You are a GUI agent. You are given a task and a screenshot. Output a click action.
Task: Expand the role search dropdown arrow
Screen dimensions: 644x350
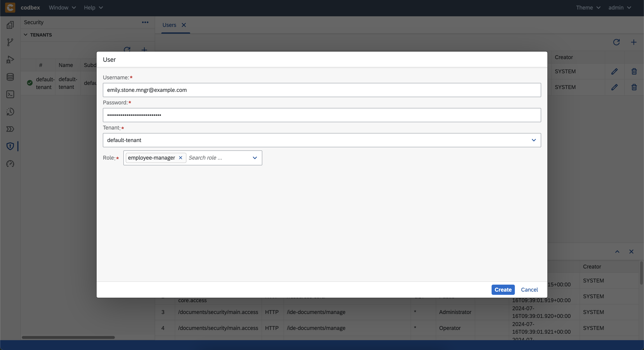coord(255,158)
